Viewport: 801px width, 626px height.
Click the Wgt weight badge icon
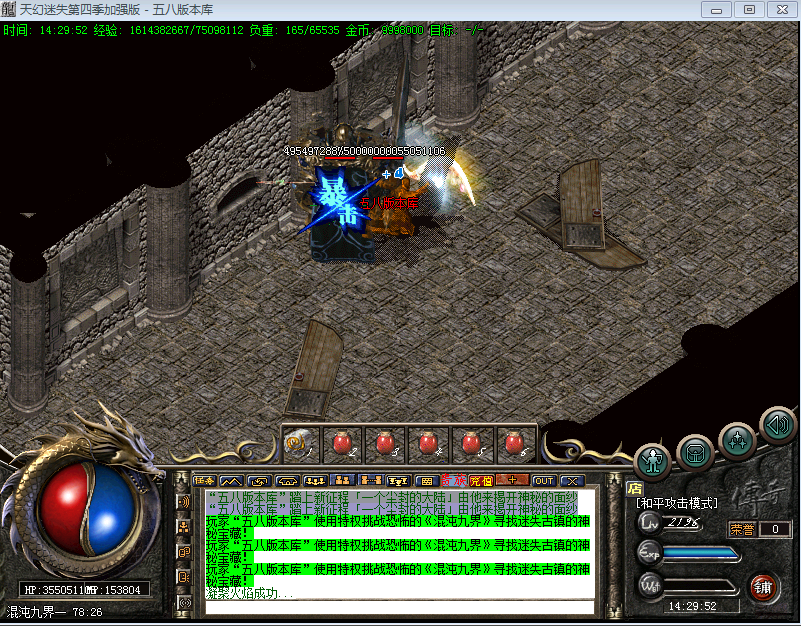650,586
